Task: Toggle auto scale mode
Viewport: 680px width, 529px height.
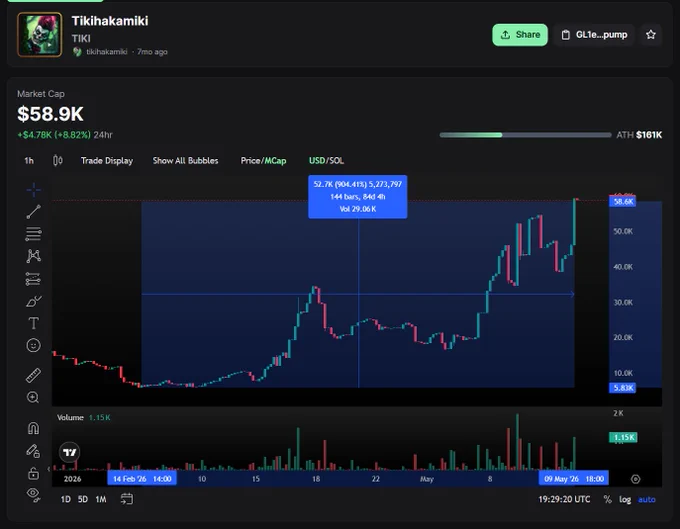Action: click(x=647, y=500)
